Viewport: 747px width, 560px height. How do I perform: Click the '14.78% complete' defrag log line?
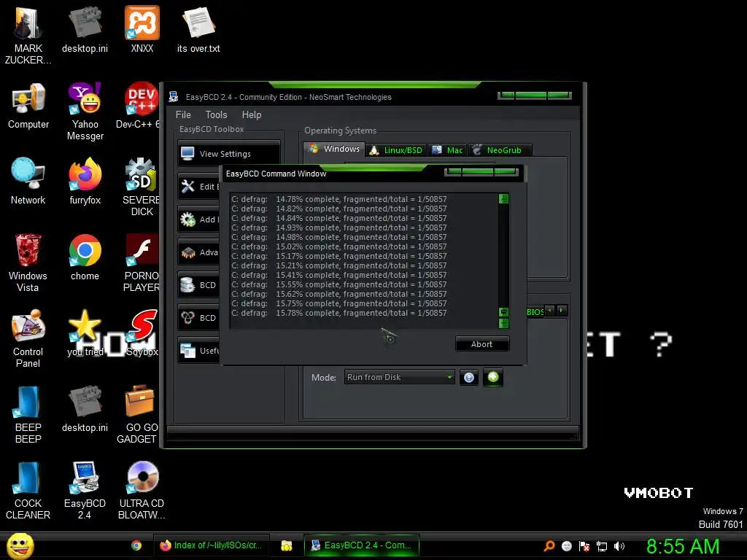[338, 199]
